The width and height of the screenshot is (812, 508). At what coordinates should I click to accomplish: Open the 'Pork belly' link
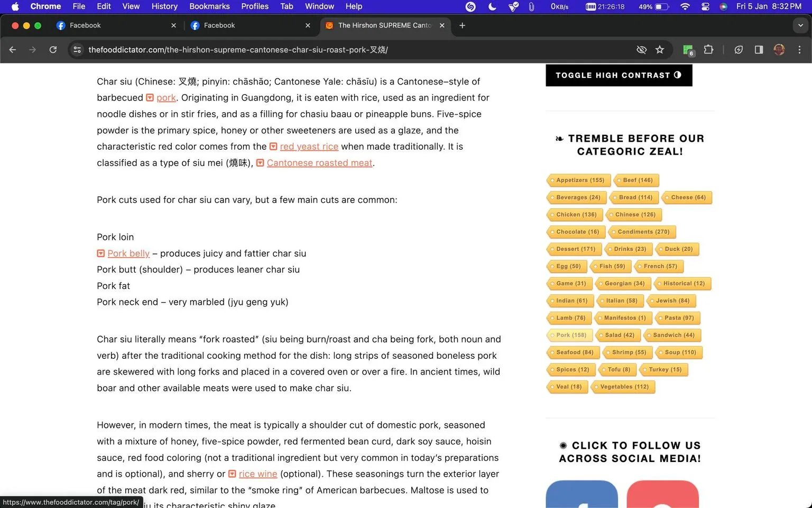pos(128,253)
